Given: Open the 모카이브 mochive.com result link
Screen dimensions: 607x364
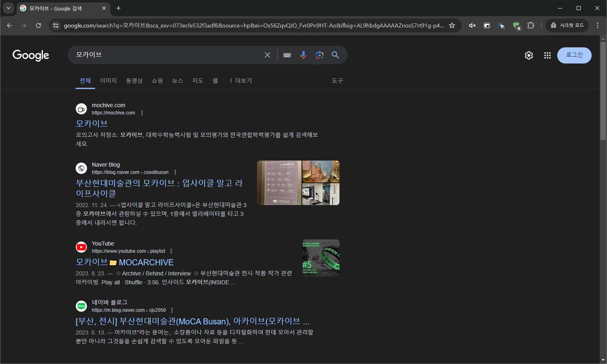Looking at the screenshot, I should coord(92,123).
